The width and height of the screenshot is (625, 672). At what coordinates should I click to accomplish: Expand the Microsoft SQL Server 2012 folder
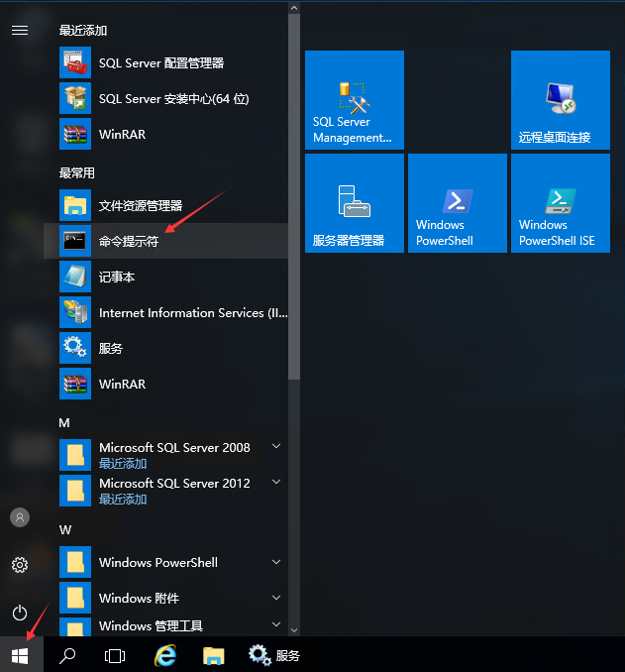point(276,484)
